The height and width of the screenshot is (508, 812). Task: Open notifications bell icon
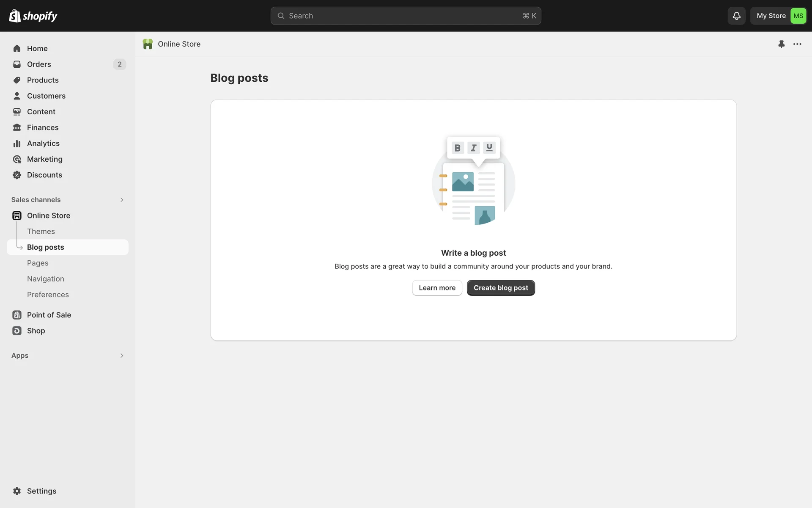coord(736,16)
